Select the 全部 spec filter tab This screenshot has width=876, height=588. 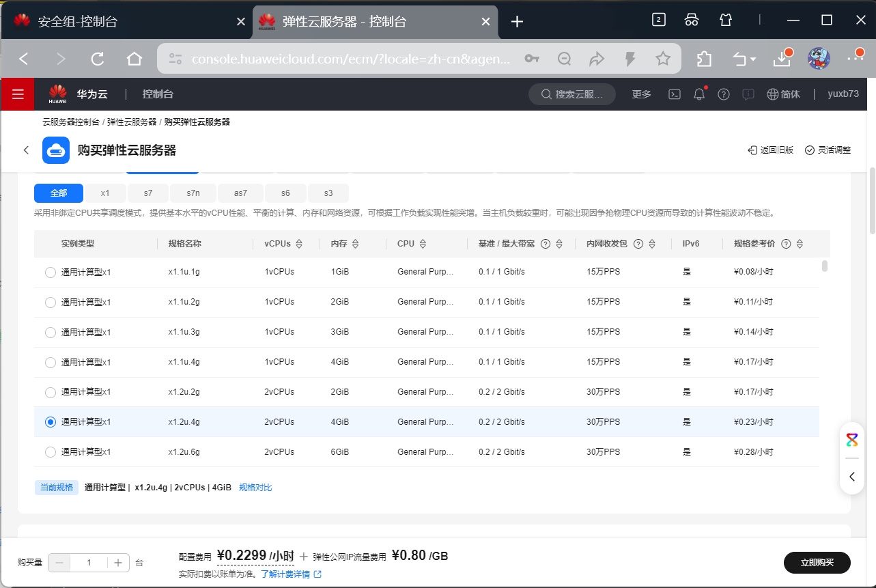(x=59, y=193)
